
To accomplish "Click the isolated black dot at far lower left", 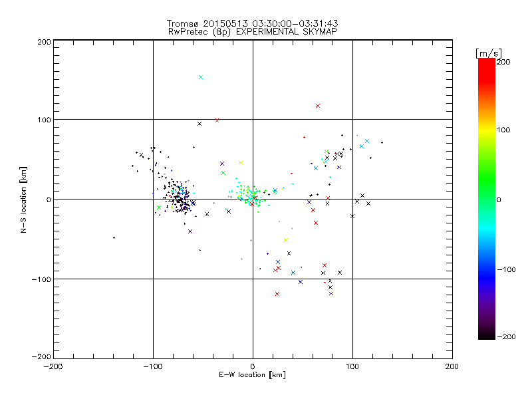I will click(114, 238).
